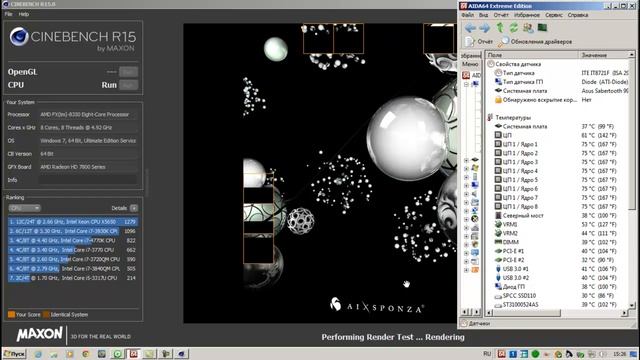Click AIDA64 green monitor toolbar icon
The width and height of the screenshot is (640, 360).
coord(542,28)
